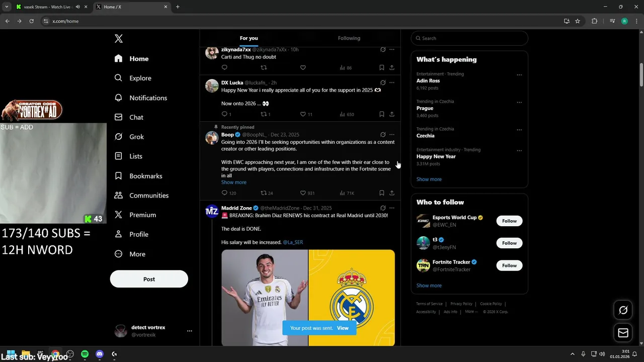Open Chrome extensions puzzle icon
The height and width of the screenshot is (362, 644).
(594, 21)
